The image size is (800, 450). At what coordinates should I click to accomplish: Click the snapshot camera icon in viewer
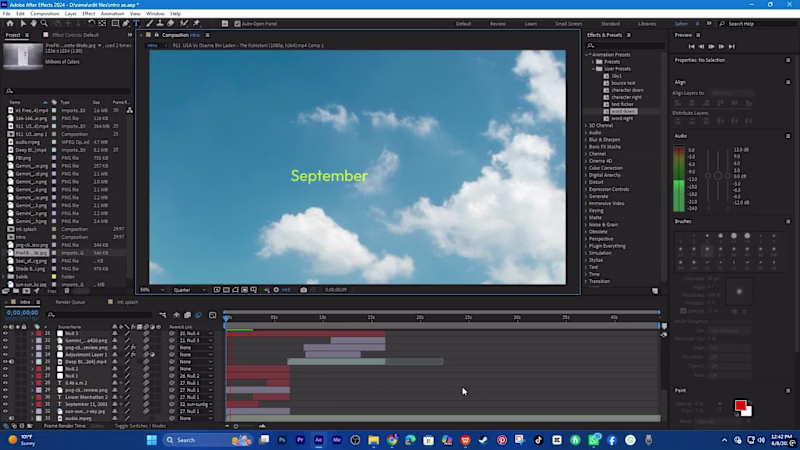[x=304, y=290]
